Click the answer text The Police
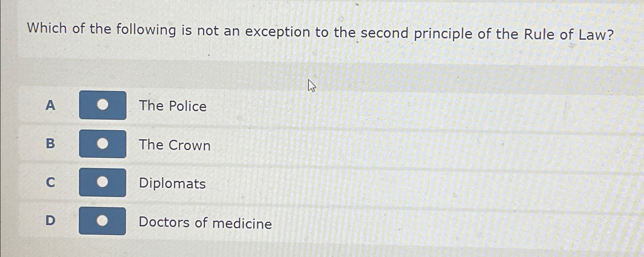644x257 pixels. coord(172,107)
